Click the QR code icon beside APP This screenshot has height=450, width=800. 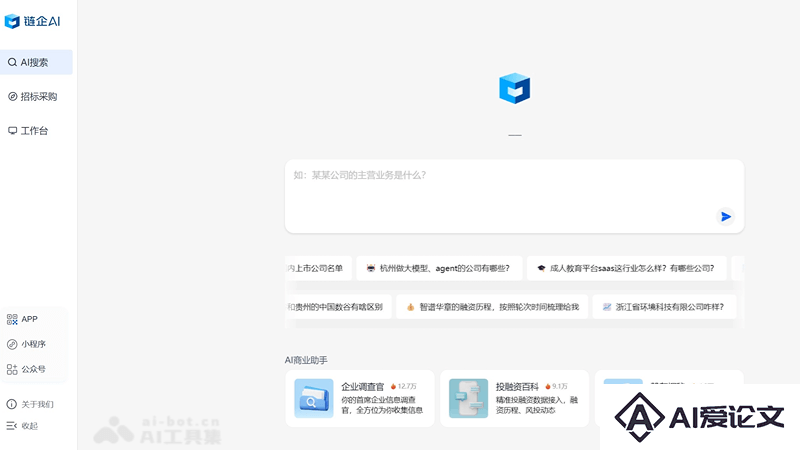[x=12, y=319]
